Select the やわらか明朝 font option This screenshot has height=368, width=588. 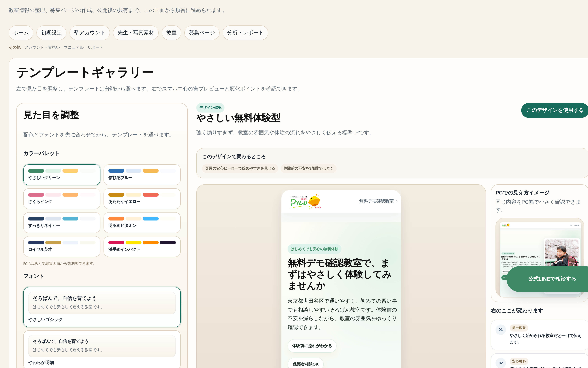102,349
